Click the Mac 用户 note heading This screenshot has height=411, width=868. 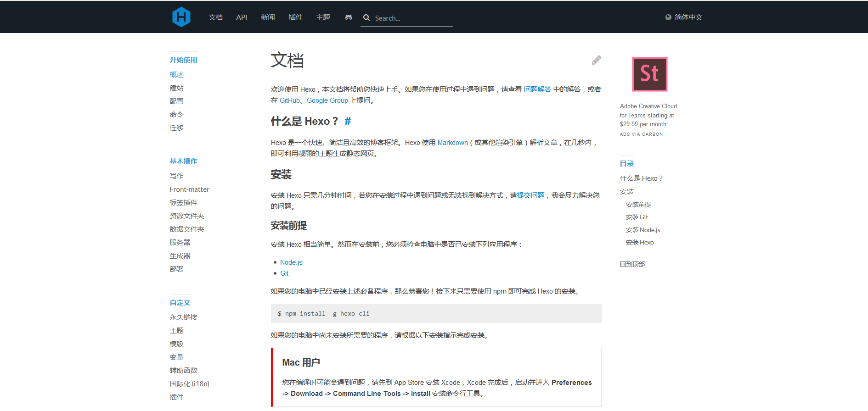[x=301, y=362]
